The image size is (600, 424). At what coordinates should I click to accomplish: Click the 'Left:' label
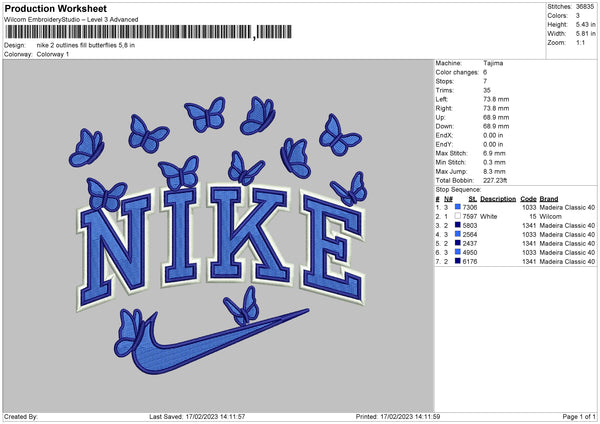(x=442, y=99)
